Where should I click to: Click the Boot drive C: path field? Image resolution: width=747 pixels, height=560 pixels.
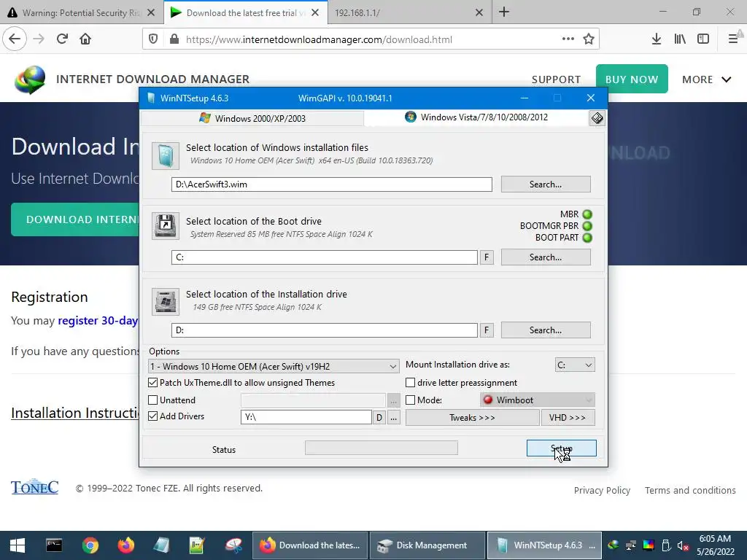click(x=325, y=257)
